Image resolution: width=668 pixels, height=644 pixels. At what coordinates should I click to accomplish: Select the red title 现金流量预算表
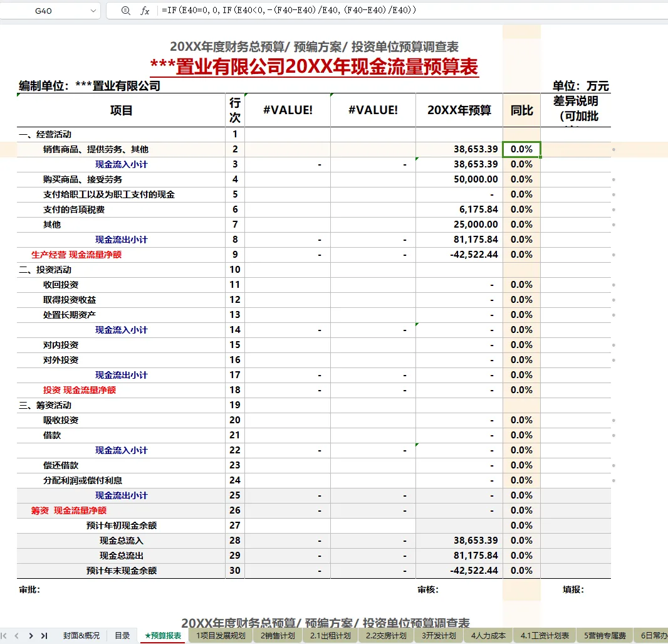point(315,67)
